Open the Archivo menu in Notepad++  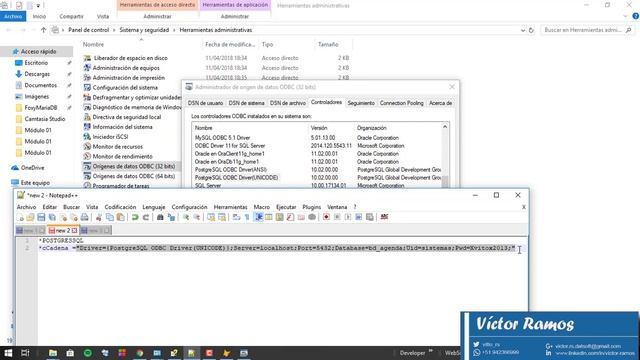(x=27, y=207)
